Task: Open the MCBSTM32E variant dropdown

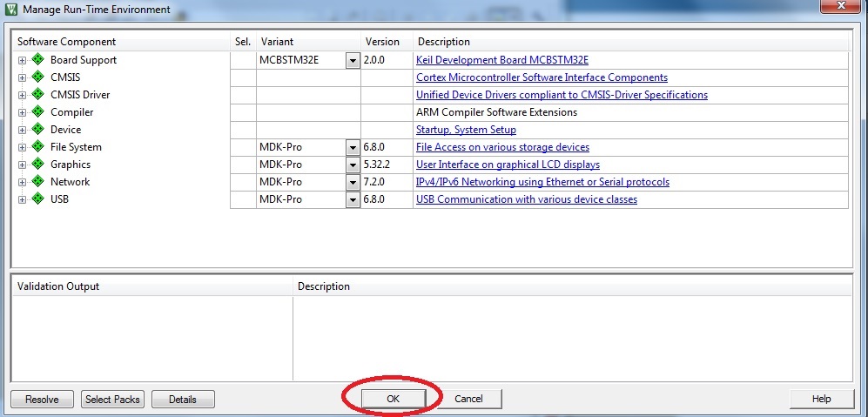Action: pyautogui.click(x=353, y=60)
